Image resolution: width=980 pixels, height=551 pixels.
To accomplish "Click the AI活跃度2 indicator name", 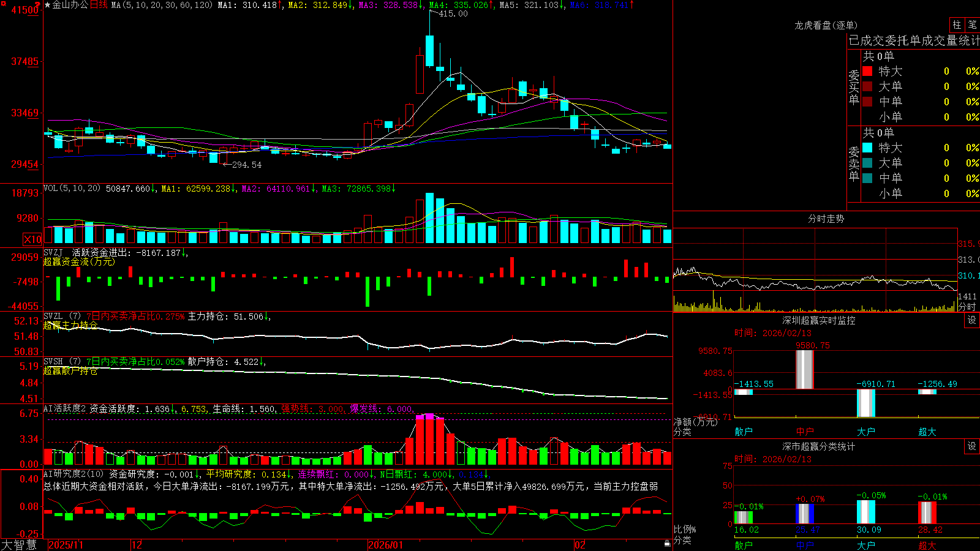I will (x=64, y=408).
